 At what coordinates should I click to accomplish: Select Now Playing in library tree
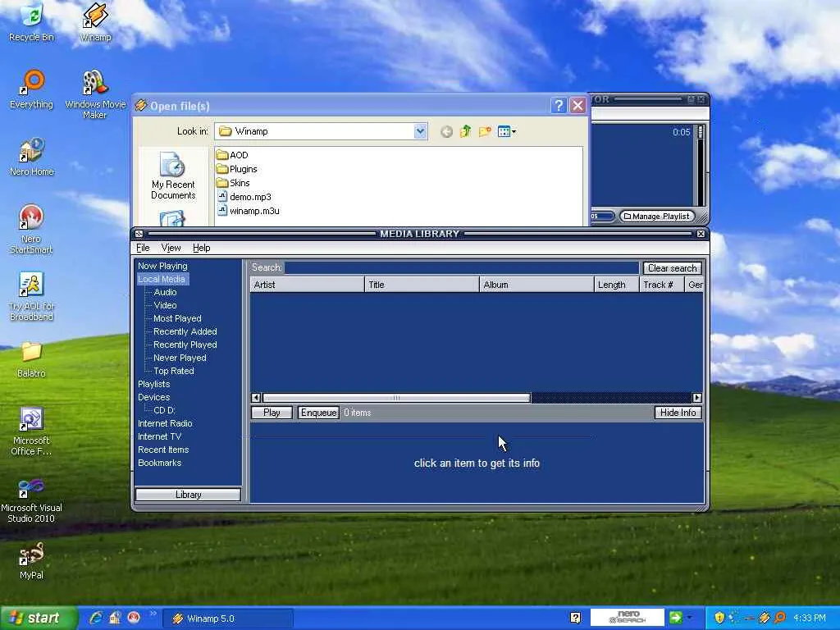(x=162, y=266)
